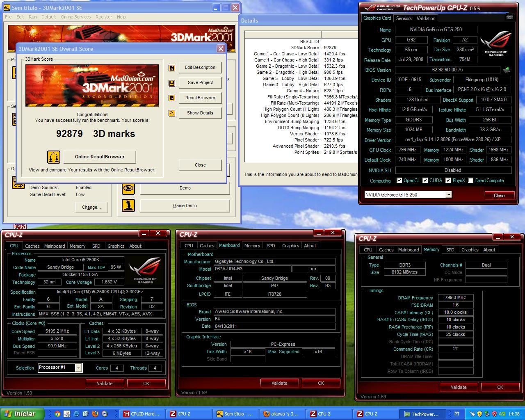Image resolution: width=525 pixels, height=420 pixels.
Task: Click Close in the Overall Score dialog
Action: tap(200, 165)
